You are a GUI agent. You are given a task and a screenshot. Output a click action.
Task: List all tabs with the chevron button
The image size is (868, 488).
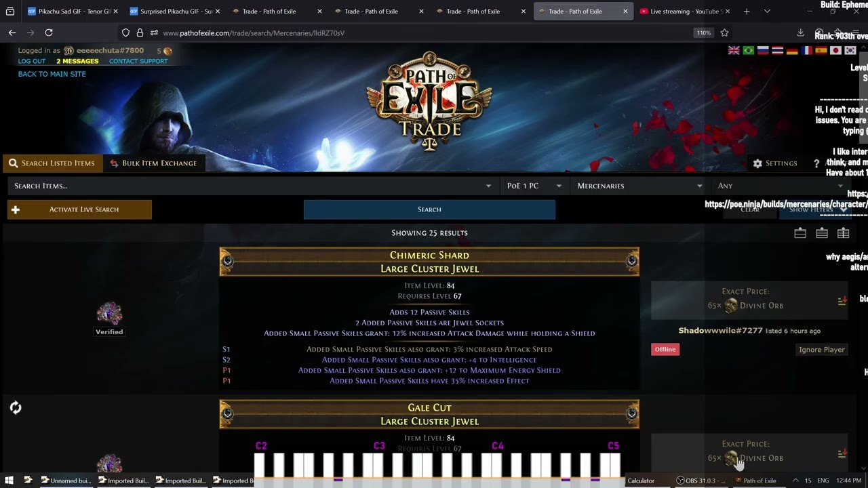click(x=767, y=12)
